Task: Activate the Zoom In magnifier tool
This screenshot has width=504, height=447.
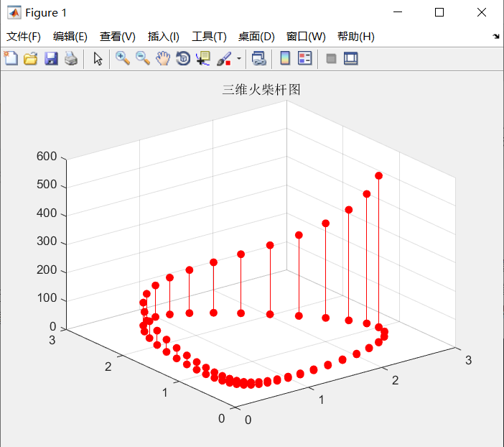Action: 123,59
